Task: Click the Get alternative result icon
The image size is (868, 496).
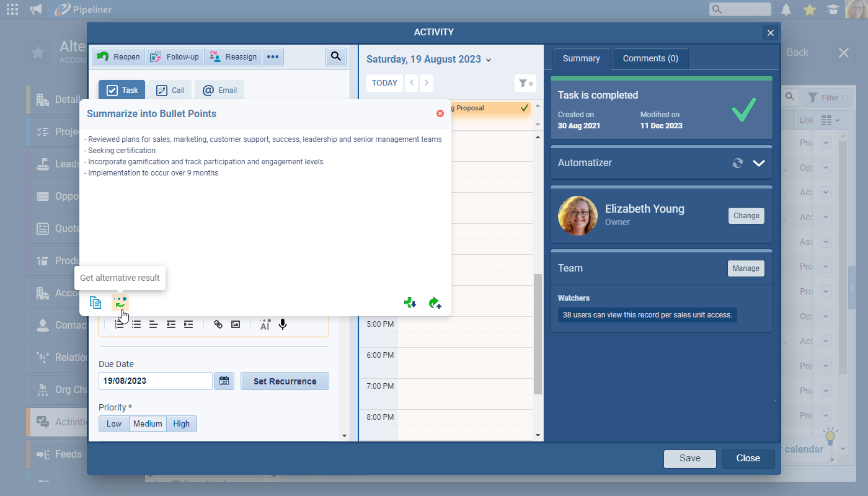Action: 120,303
